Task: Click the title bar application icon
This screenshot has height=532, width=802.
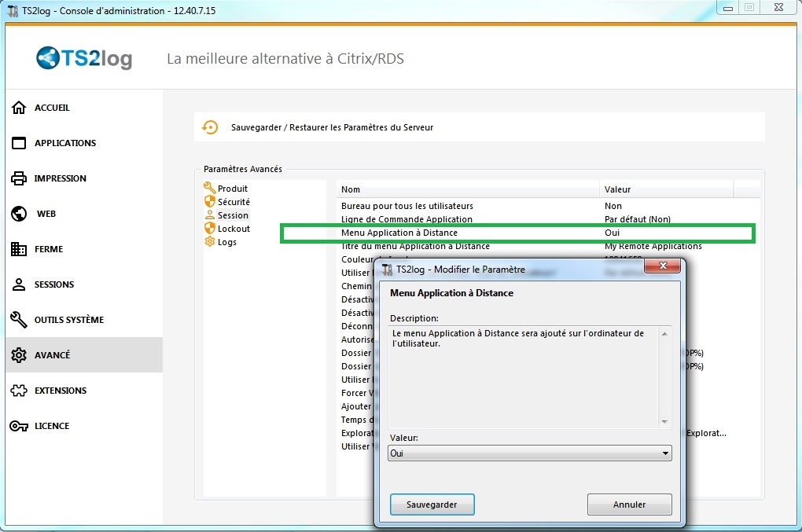Action: click(x=13, y=11)
